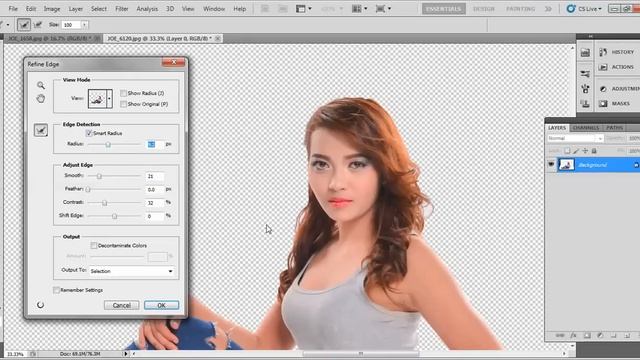Viewport: 640px width, 360px height.
Task: Open the History panel
Action: (x=618, y=52)
